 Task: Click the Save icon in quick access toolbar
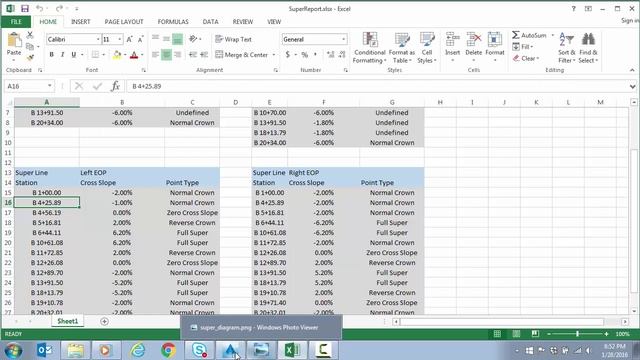pyautogui.click(x=25, y=9)
